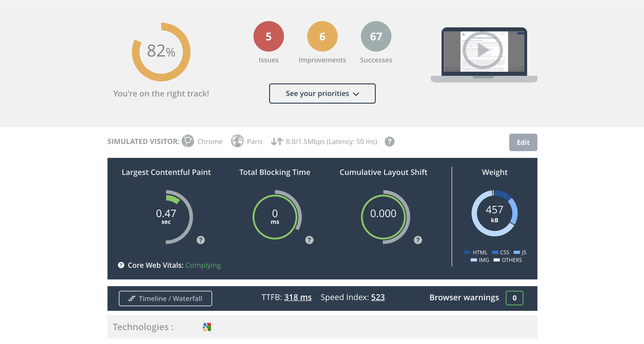This screenshot has width=644, height=344.
Task: Click the 457 kB weight donut chart
Action: pos(494,213)
